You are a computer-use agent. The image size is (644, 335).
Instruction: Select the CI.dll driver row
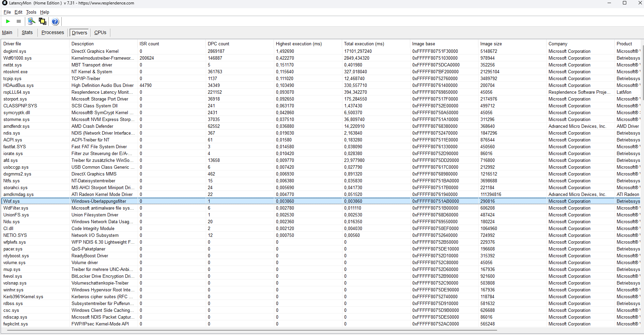pos(321,229)
